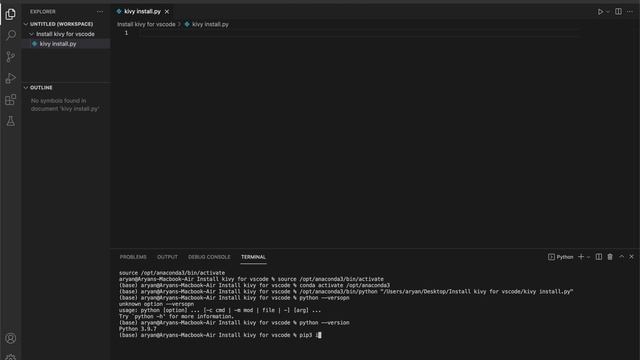Open the new terminal launch profile dropdown

[588, 257]
